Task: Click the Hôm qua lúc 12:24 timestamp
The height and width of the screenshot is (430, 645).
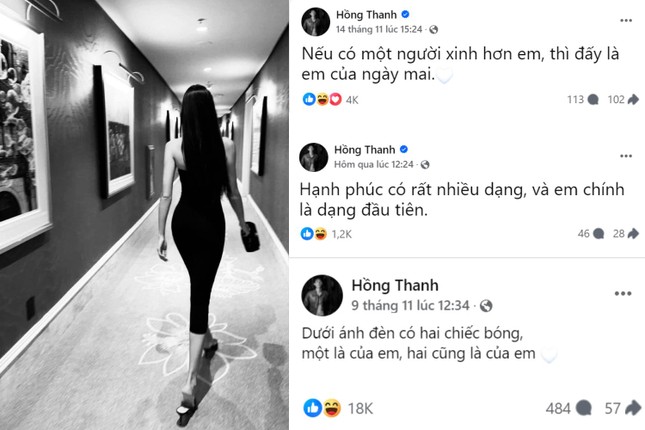Action: tap(374, 165)
